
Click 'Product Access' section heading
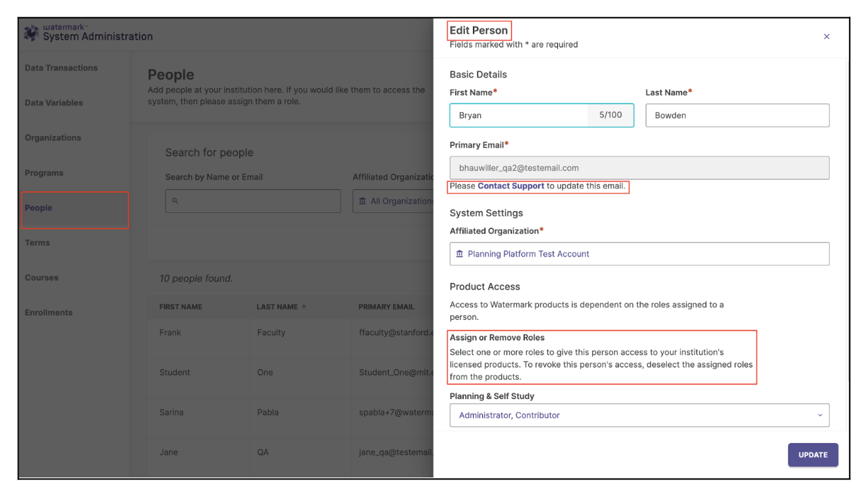[485, 287]
